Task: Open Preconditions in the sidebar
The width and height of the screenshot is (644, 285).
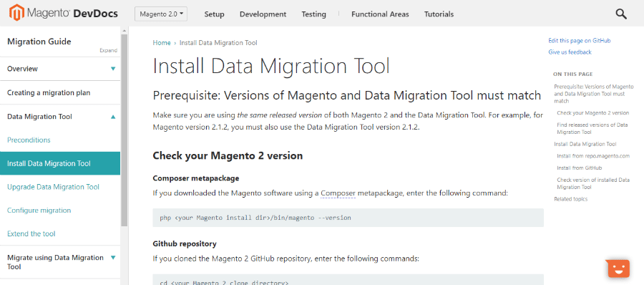Action: 29,140
